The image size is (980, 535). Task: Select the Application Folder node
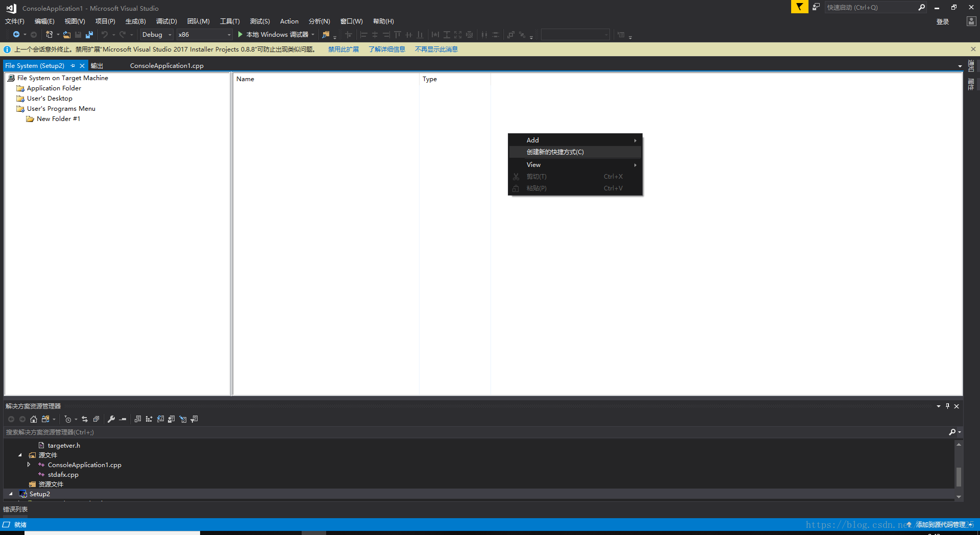point(54,88)
